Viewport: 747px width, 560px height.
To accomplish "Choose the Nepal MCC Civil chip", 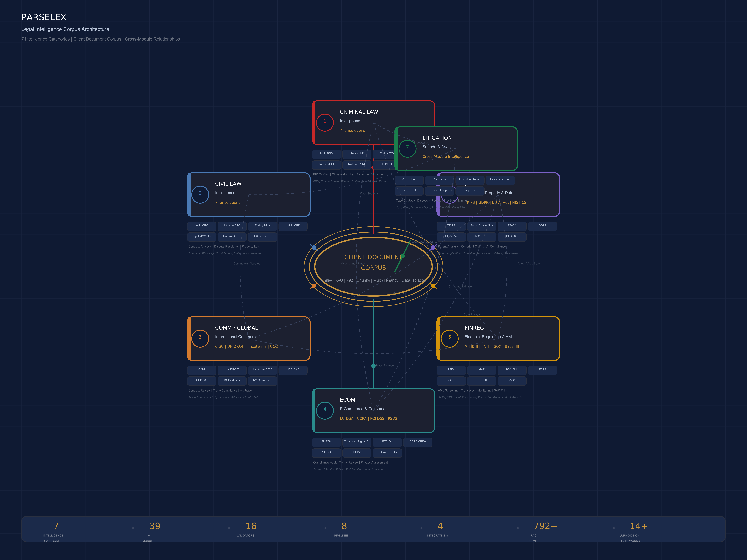I will coord(202,237).
